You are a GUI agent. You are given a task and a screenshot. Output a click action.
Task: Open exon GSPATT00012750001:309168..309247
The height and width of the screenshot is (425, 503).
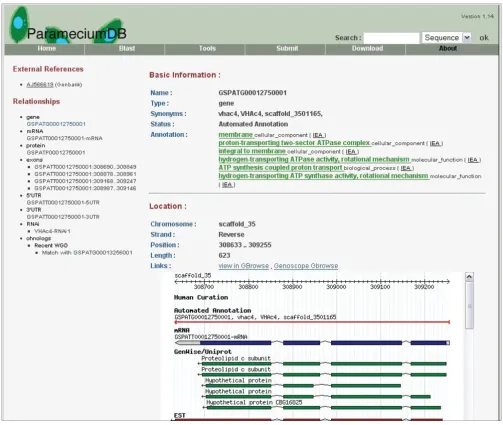[x=85, y=181]
